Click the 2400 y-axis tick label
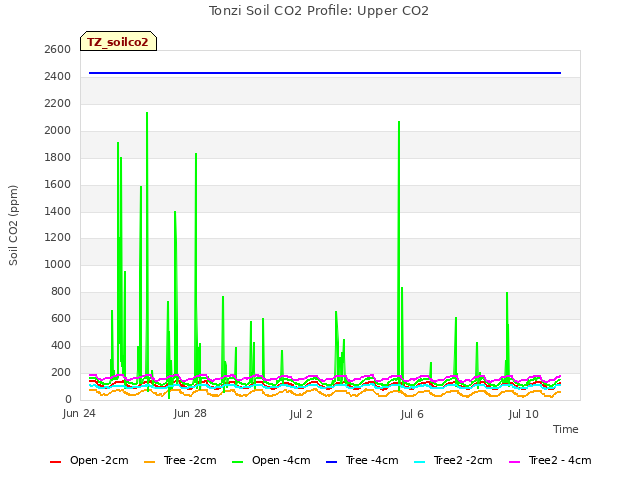640x480 pixels. tap(58, 76)
